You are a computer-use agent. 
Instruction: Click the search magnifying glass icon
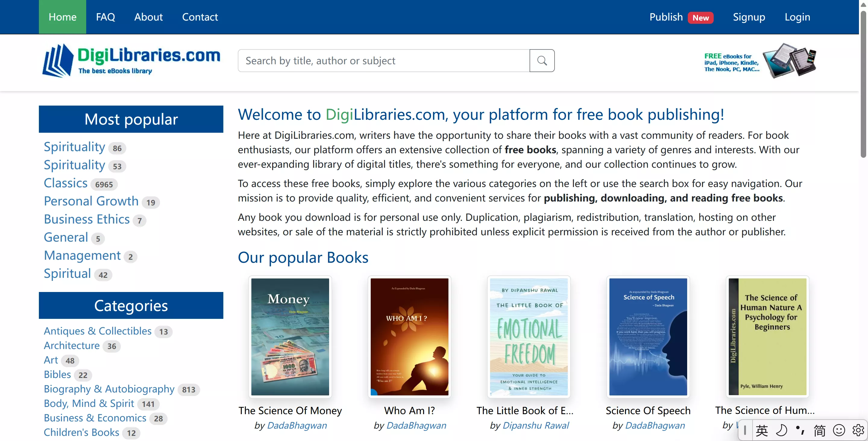click(x=542, y=60)
